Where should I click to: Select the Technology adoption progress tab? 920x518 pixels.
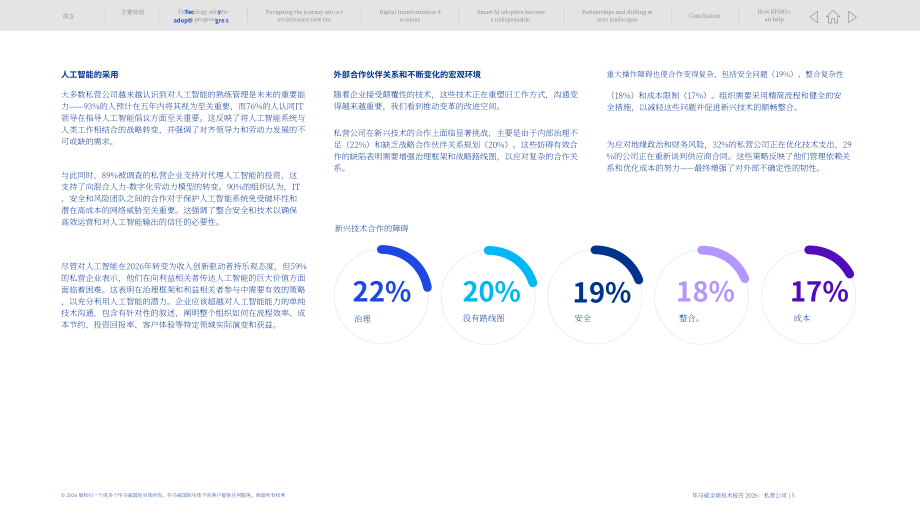203,16
